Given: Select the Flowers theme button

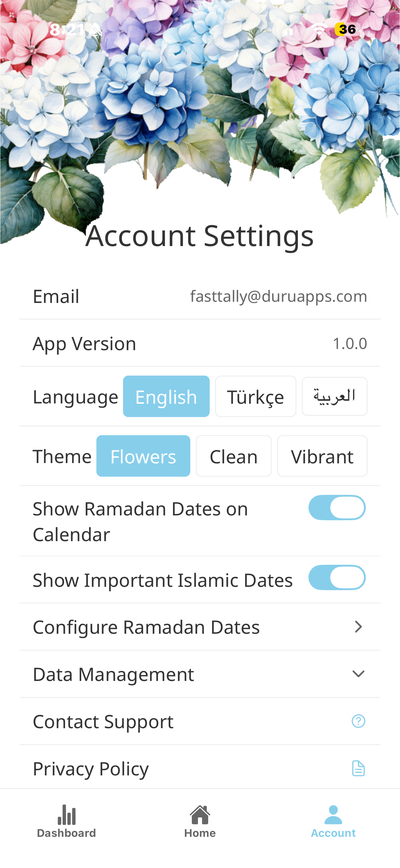Looking at the screenshot, I should 143,456.
